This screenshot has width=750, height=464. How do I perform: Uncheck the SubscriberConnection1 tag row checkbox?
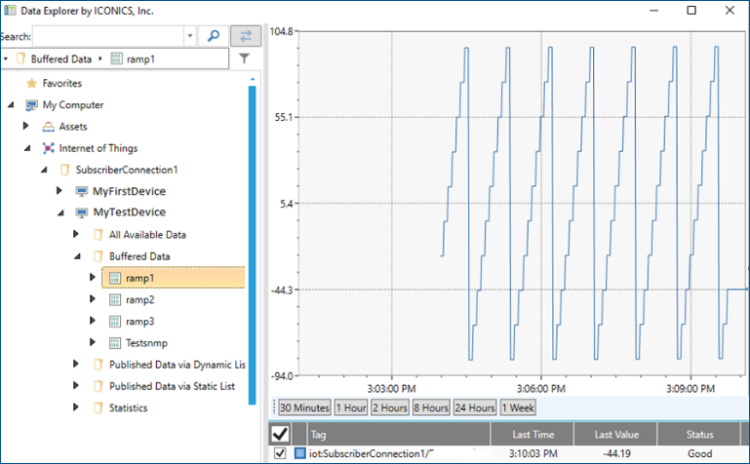pyautogui.click(x=282, y=454)
